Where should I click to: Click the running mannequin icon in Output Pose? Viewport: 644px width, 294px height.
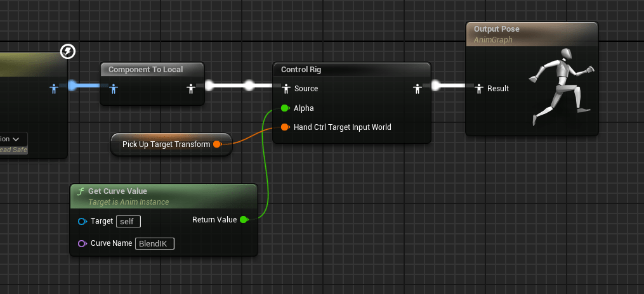(x=563, y=86)
